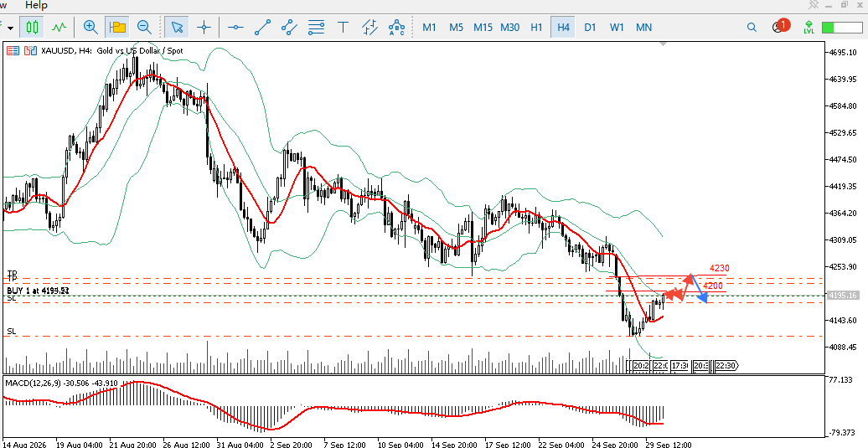Screen dimensions: 868x448
Task: Set timeframe to M30
Action: (510, 27)
